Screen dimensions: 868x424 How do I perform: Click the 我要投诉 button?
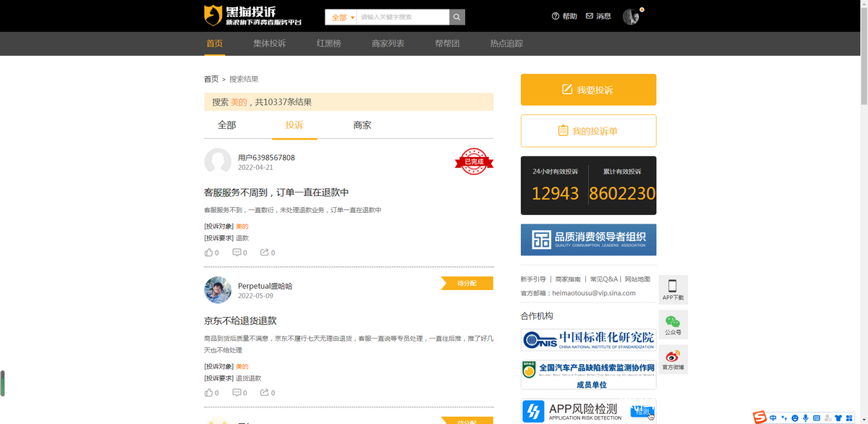(x=588, y=90)
